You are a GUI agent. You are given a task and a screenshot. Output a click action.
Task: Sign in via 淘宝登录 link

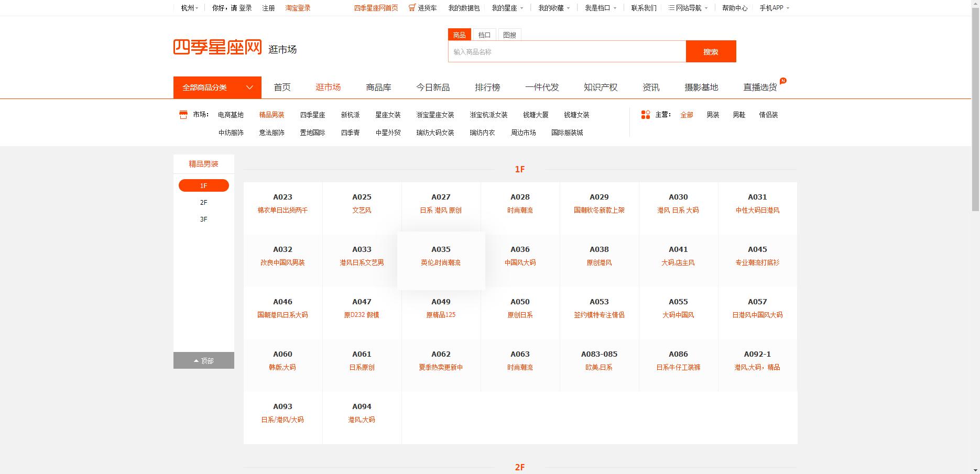298,8
